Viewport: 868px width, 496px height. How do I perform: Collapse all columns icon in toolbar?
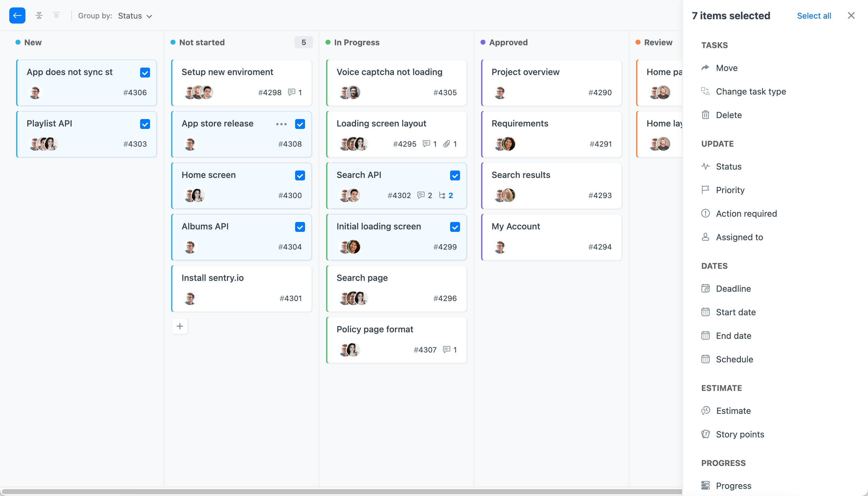[x=39, y=16]
